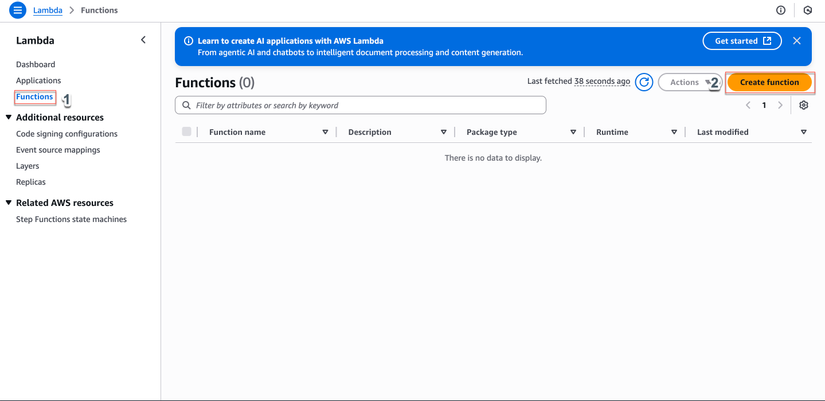Click the info icon in top bar
This screenshot has width=825, height=401.
click(781, 10)
